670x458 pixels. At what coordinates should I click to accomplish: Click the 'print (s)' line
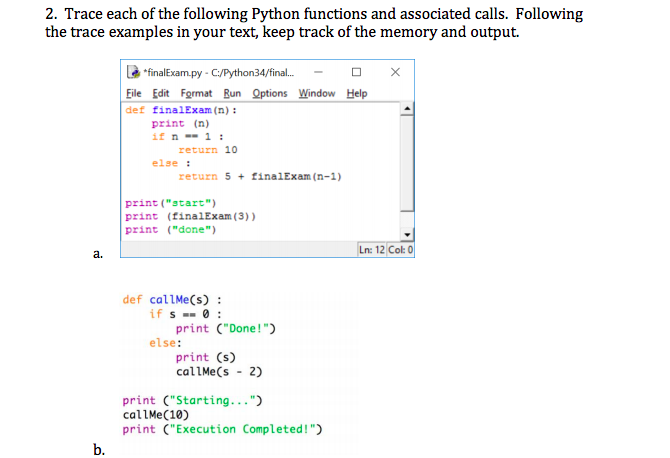tap(206, 357)
